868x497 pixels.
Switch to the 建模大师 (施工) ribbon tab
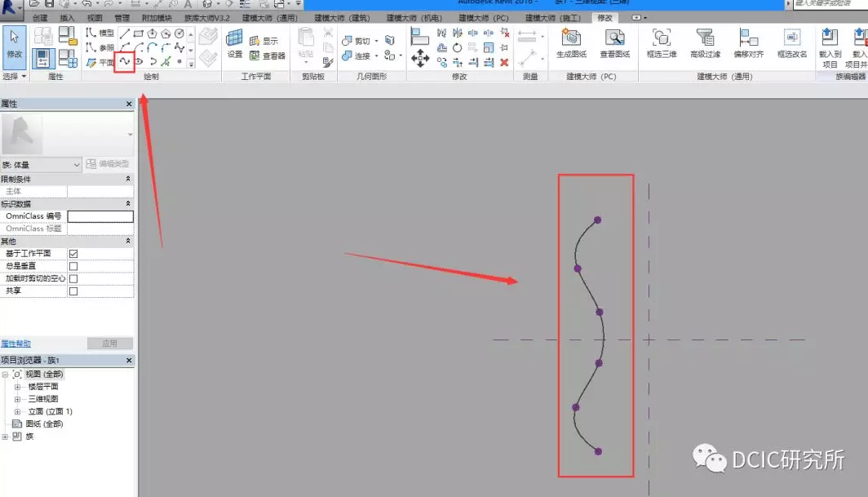[x=553, y=18]
